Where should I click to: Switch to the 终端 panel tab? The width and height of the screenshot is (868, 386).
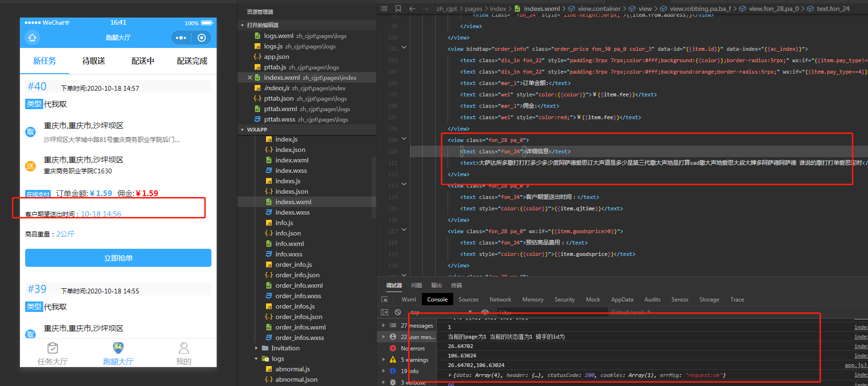coord(457,285)
